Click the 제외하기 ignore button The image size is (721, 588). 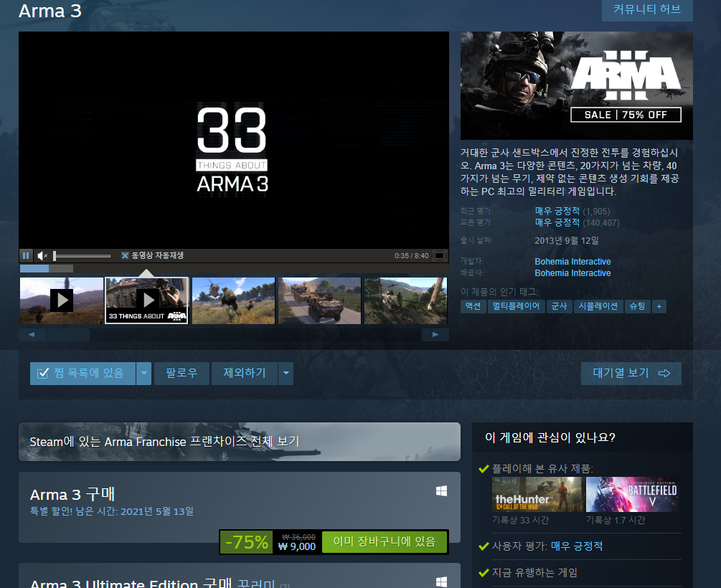click(x=245, y=374)
